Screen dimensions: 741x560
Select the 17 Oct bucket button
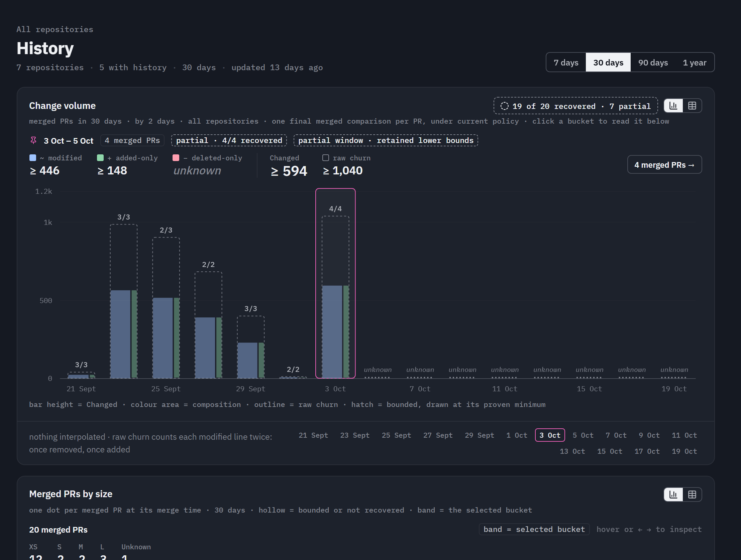pyautogui.click(x=647, y=451)
